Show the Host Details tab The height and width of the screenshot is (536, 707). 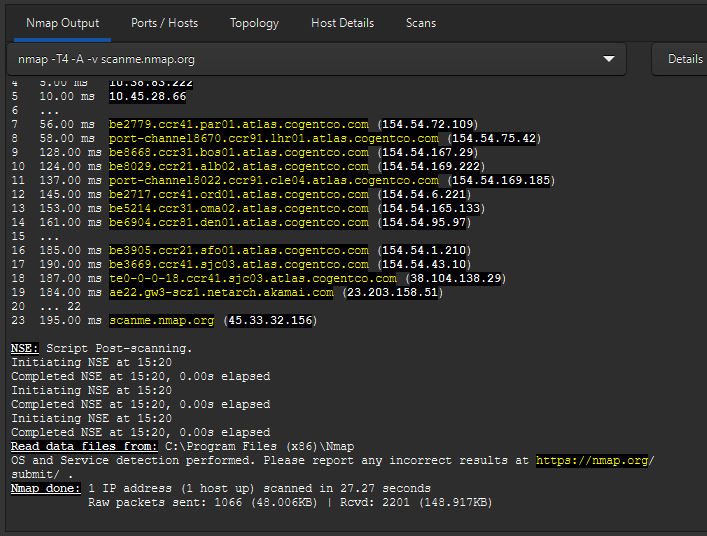[342, 23]
